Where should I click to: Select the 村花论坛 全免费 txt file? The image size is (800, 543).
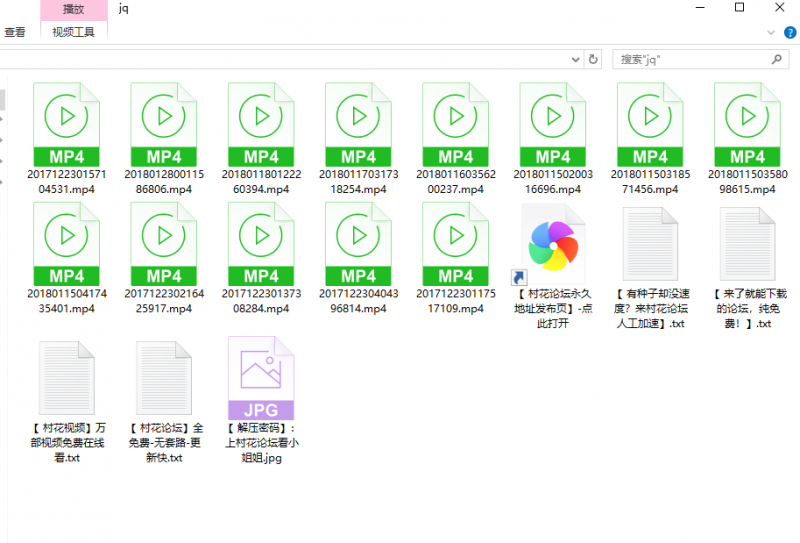pos(164,382)
